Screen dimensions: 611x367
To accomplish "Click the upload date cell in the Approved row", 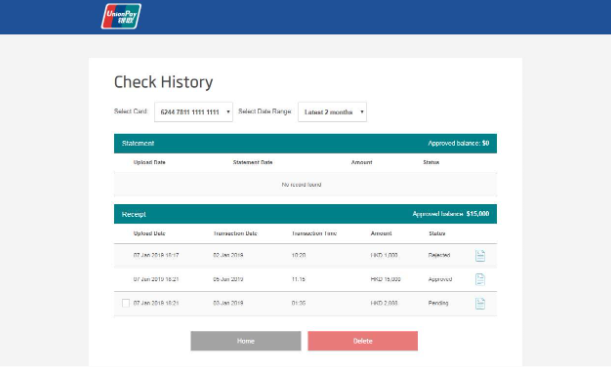I will [156, 279].
